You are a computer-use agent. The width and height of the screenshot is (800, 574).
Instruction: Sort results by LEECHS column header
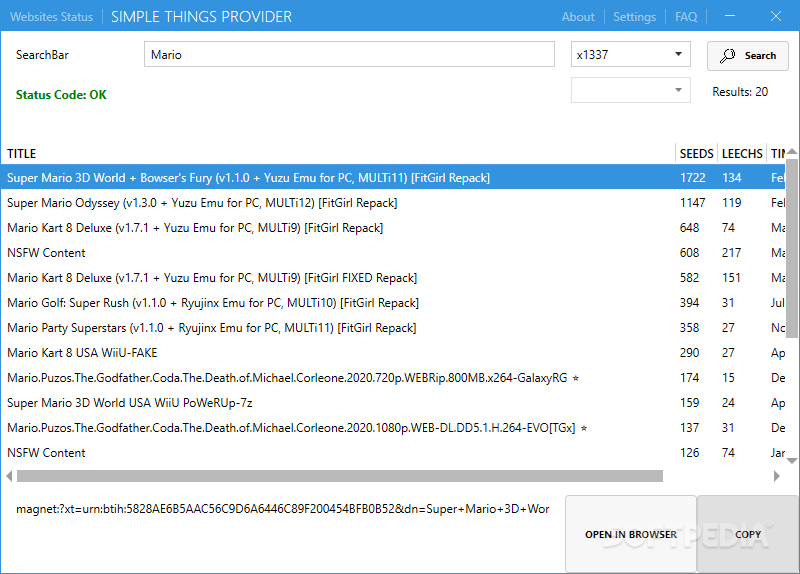click(742, 154)
